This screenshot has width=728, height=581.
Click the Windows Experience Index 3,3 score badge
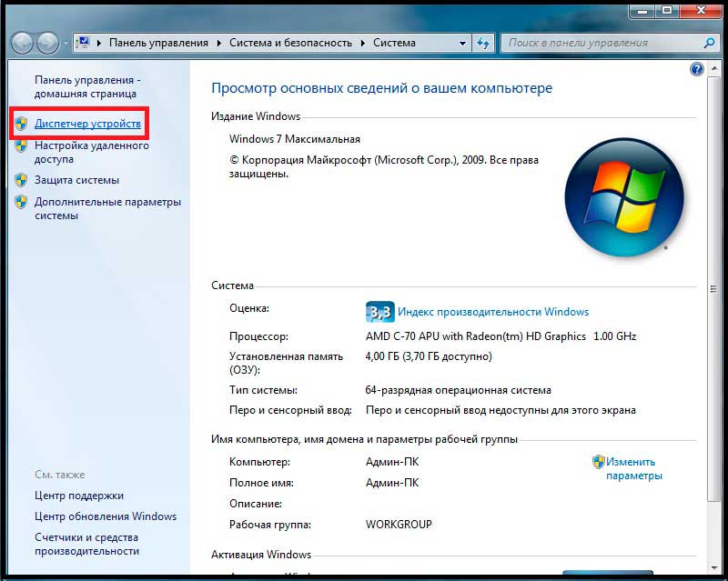(x=379, y=312)
